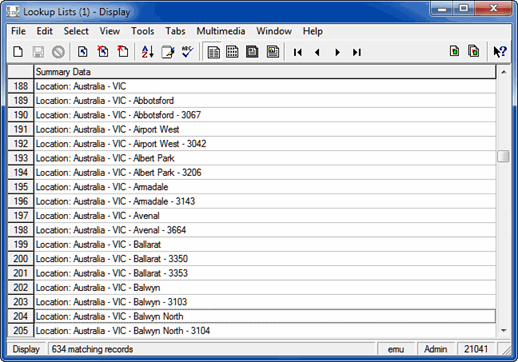This screenshot has width=518, height=362.
Task: Click 'emu' status bar entry
Action: click(x=396, y=349)
